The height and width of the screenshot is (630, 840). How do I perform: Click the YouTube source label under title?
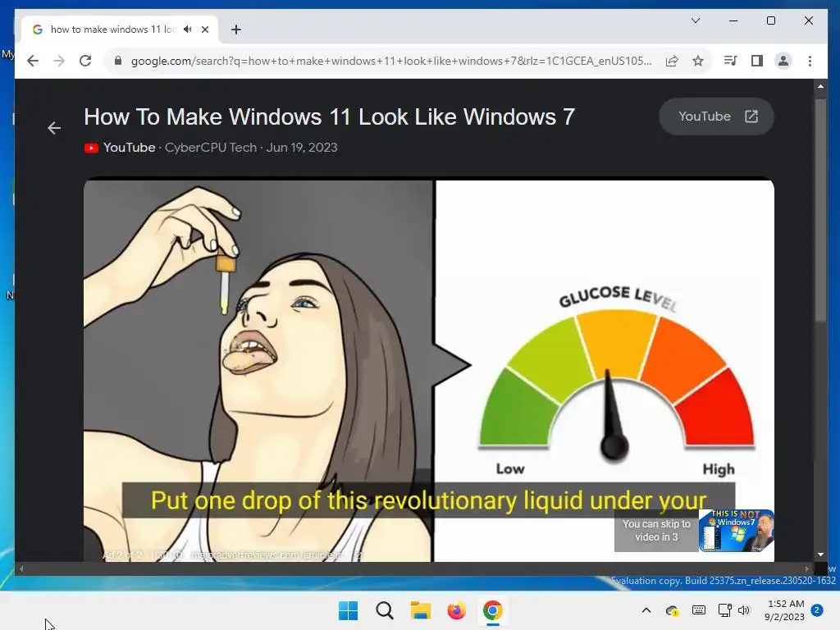(x=129, y=148)
